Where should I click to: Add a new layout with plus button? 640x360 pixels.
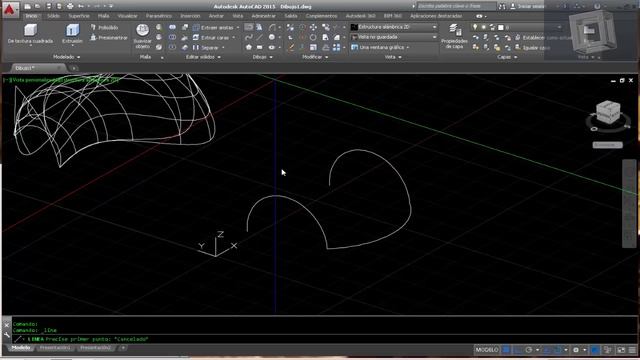point(123,348)
